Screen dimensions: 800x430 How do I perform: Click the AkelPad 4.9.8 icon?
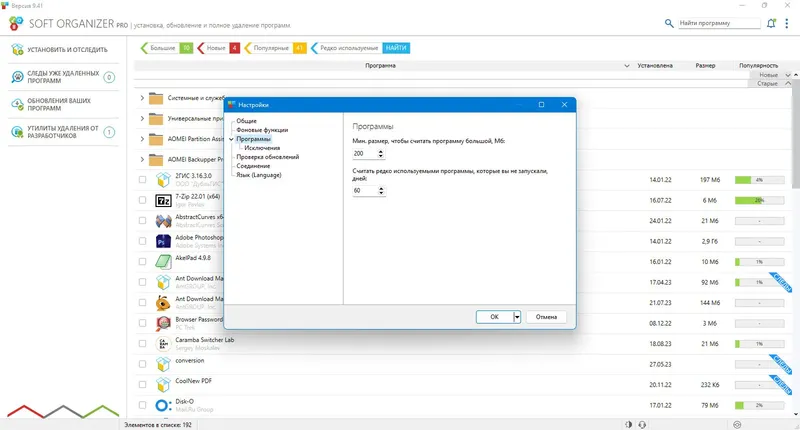point(163,262)
